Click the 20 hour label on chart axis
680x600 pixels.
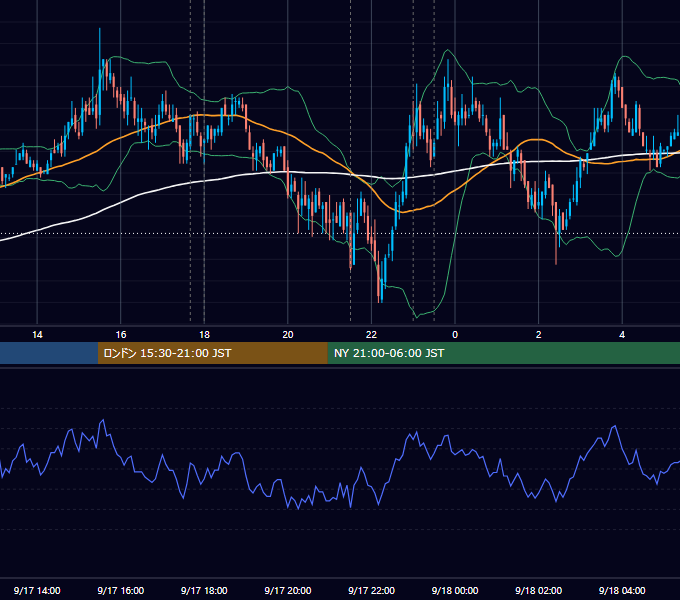(x=288, y=335)
